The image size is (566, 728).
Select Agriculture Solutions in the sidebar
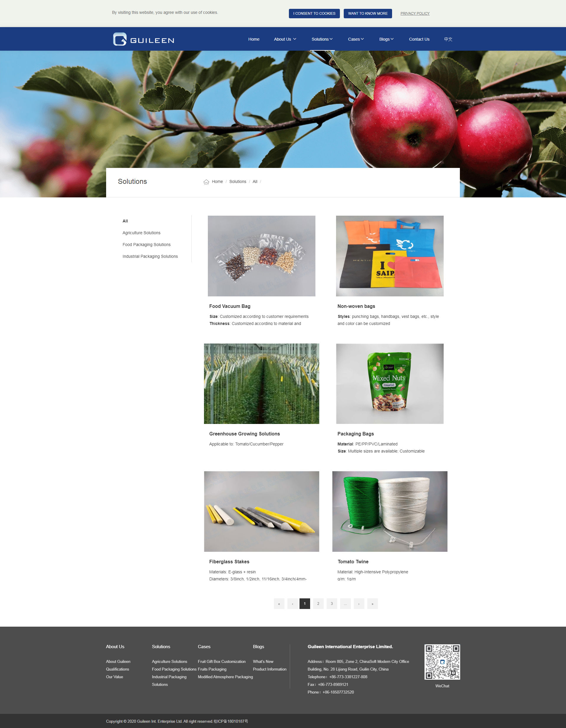point(141,233)
